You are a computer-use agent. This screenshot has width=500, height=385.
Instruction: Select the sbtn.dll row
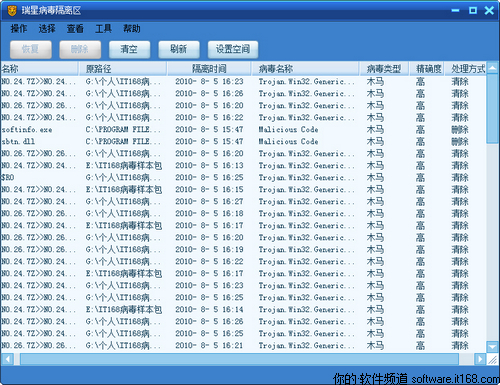(243, 141)
